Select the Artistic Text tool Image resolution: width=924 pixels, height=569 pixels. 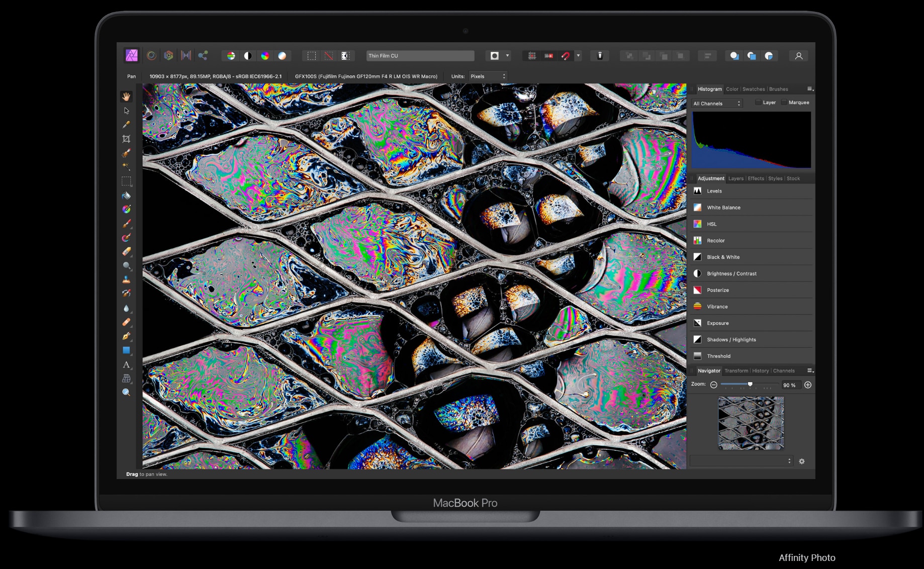(x=126, y=364)
